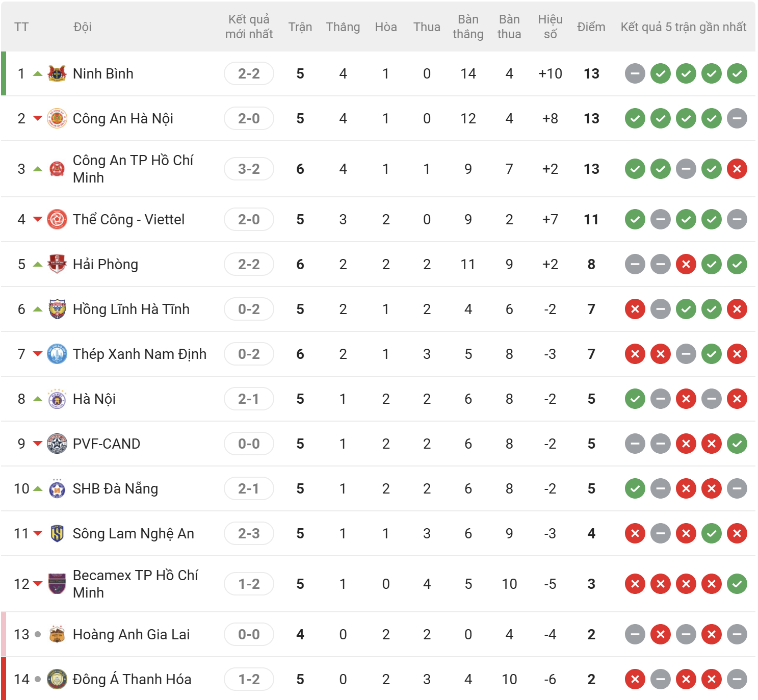
Task: Sort table by Điểm column
Action: click(x=591, y=27)
